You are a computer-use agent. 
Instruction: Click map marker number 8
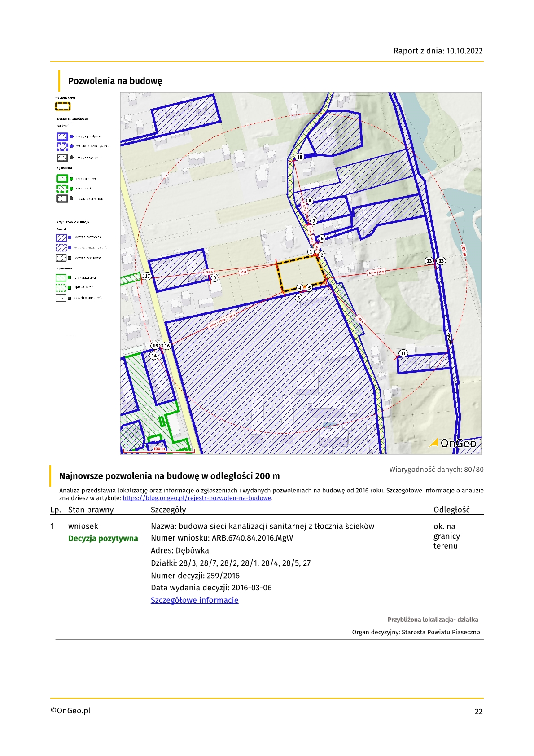tap(310, 201)
